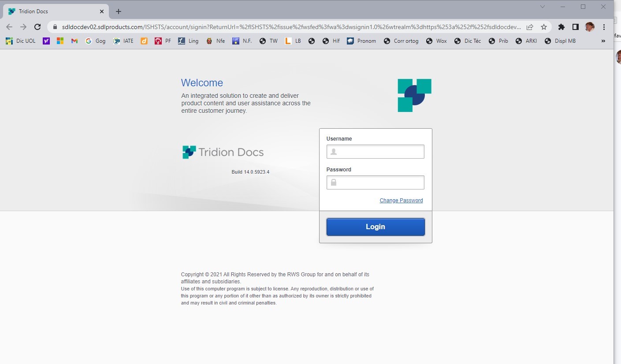
Task: Open the N.F. bookmark
Action: [242, 41]
